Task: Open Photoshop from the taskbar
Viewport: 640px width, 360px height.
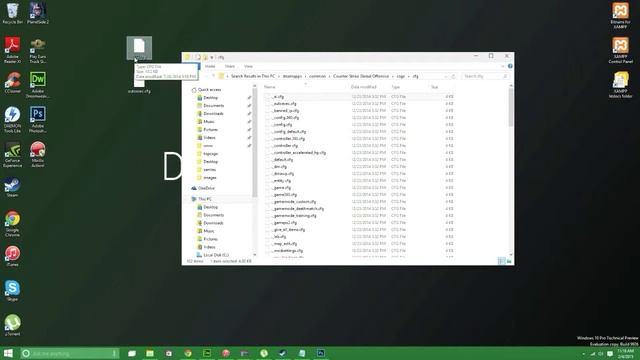Action: click(320, 353)
